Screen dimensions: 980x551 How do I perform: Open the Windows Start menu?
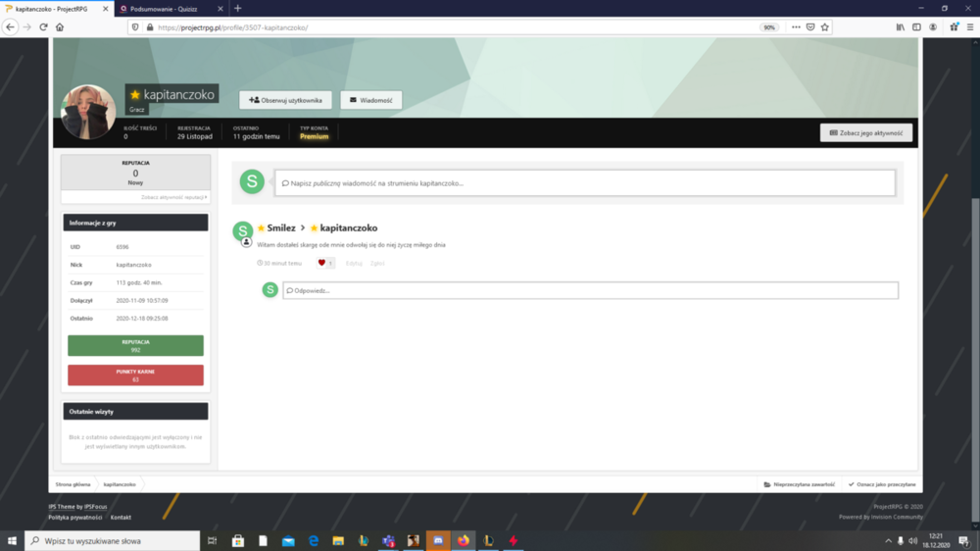click(12, 541)
